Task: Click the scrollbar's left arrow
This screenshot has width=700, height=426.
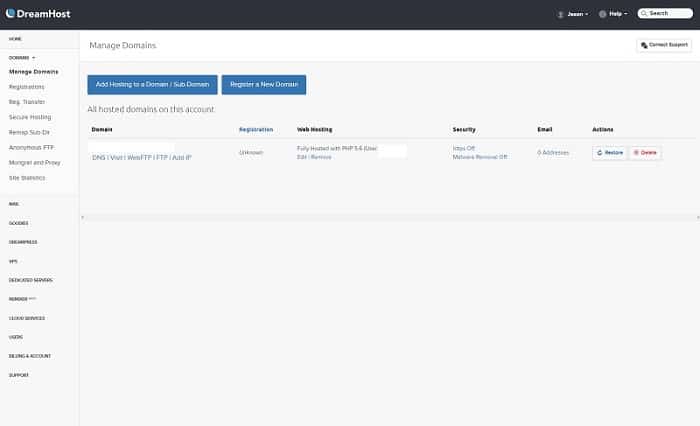Action: click(x=83, y=217)
